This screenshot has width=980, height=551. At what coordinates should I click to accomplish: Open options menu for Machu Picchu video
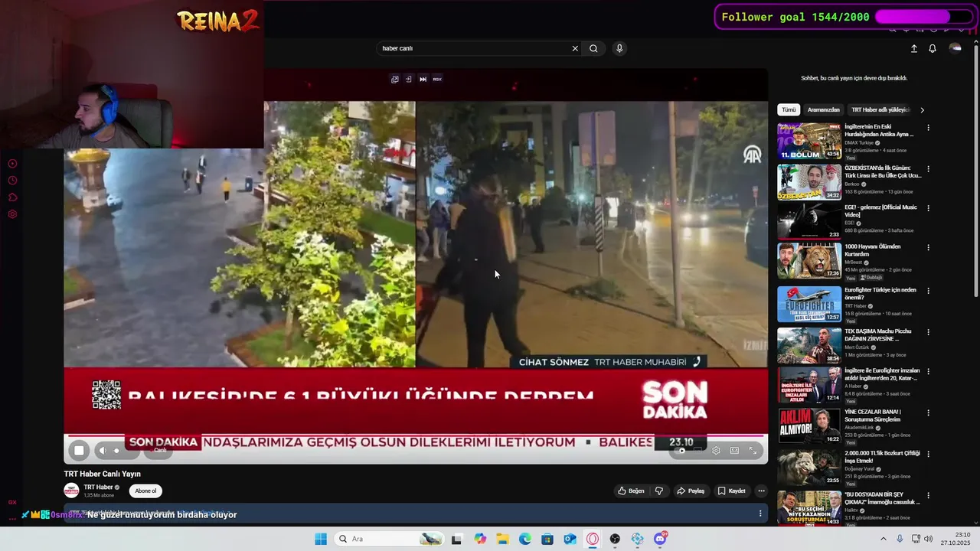click(x=928, y=331)
